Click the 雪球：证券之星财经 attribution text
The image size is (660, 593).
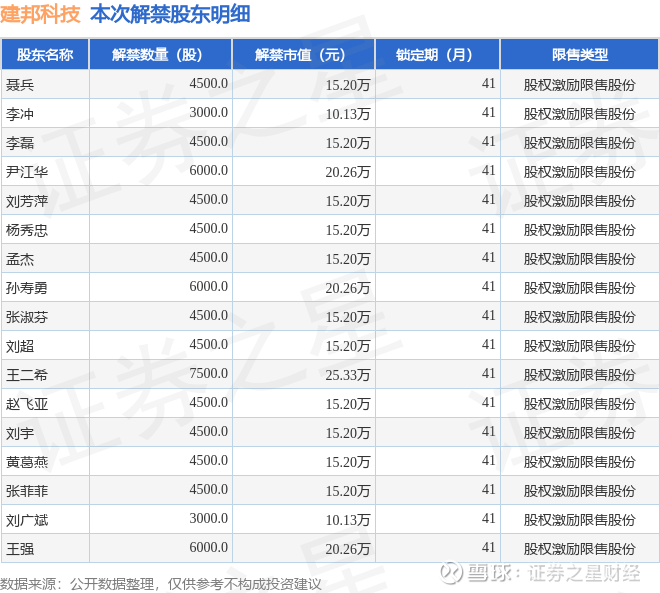pos(554,573)
